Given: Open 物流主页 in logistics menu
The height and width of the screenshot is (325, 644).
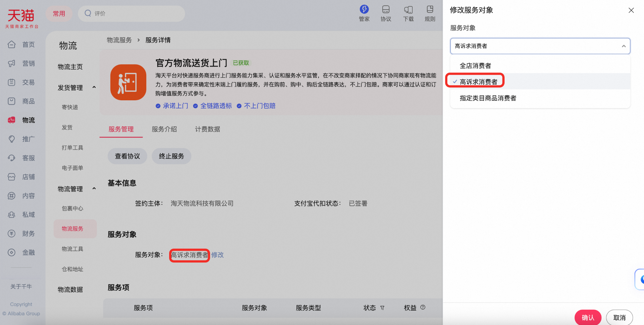Looking at the screenshot, I should tap(70, 67).
